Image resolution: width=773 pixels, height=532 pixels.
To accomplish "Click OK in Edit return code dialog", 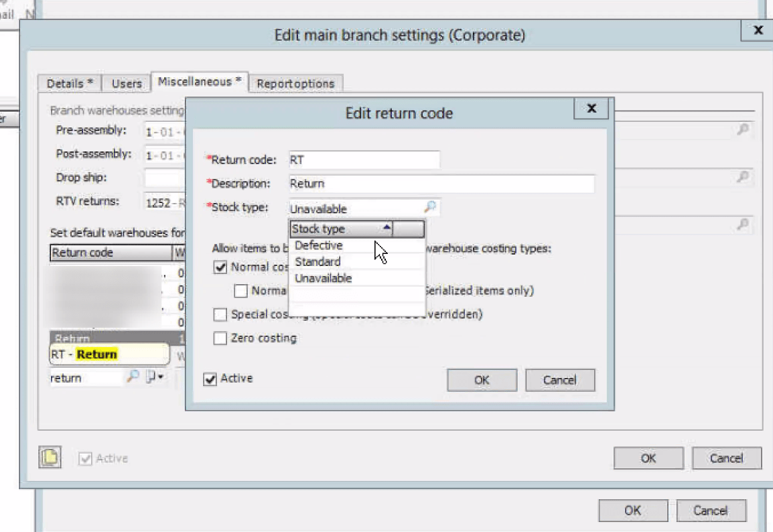I will point(482,380).
